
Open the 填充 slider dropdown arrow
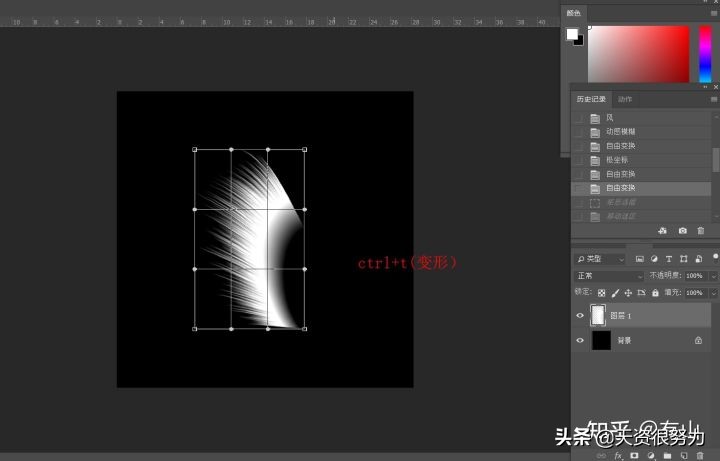point(714,292)
